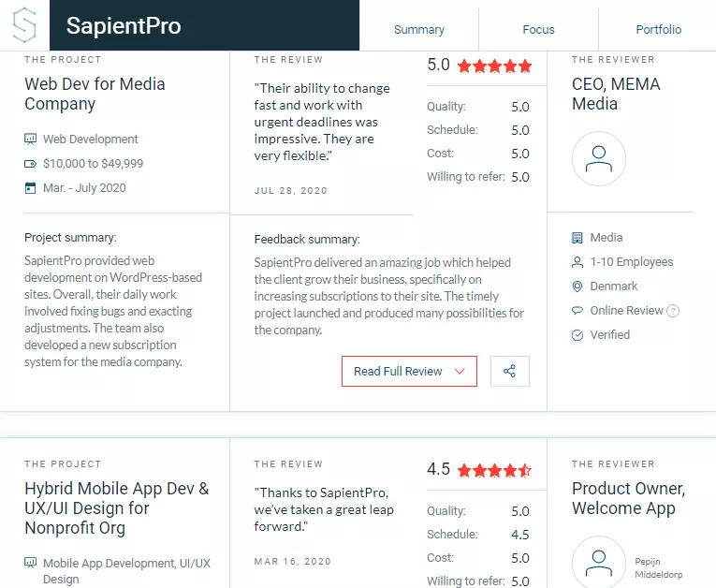The width and height of the screenshot is (716, 588).
Task: Click the SapientPro logo icon
Action: tap(24, 25)
